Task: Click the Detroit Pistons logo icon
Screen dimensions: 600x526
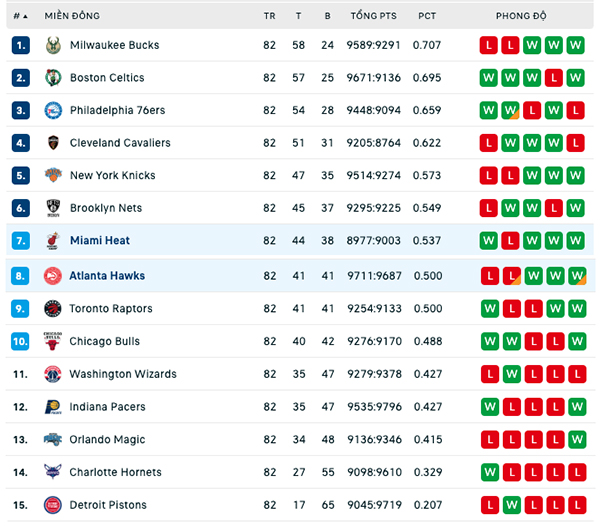Action: [x=53, y=505]
